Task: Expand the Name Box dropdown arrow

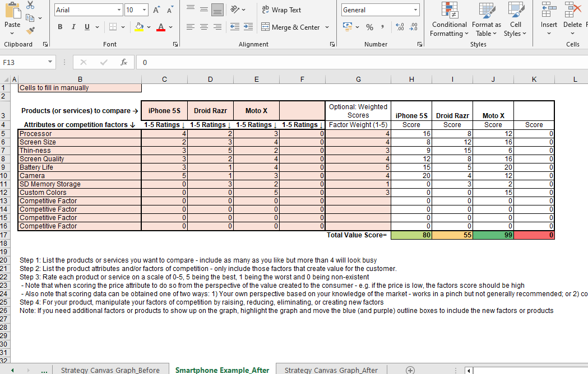Action: pyautogui.click(x=50, y=62)
